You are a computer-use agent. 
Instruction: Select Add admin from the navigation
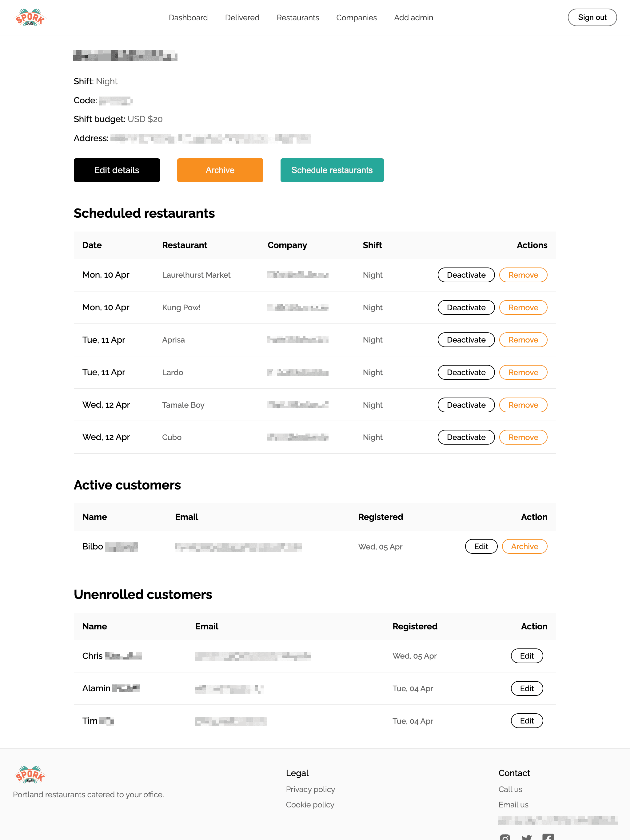(x=413, y=18)
